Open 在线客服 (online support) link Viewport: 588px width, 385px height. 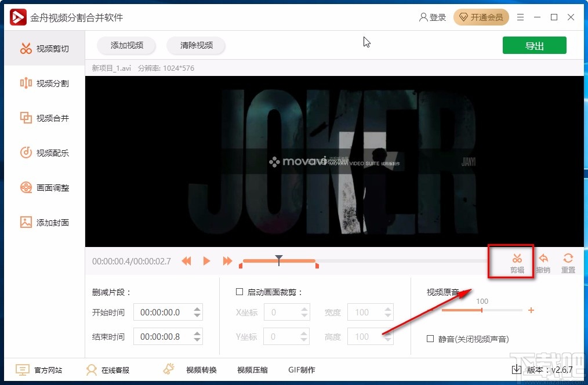(x=108, y=370)
